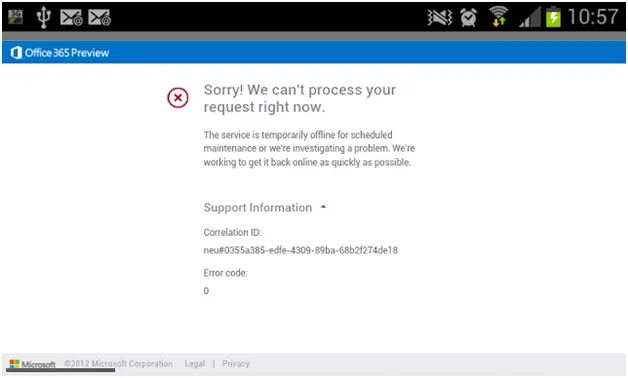Open the Privacy link in footer

[236, 364]
